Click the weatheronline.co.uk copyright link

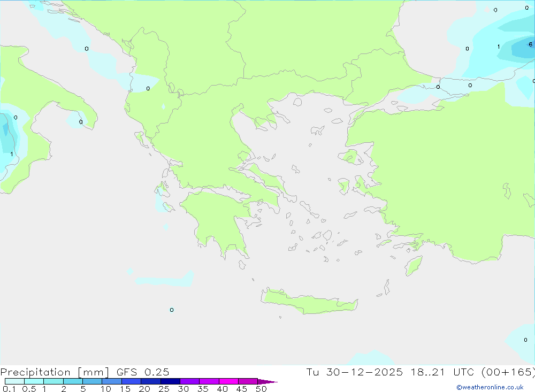tap(490, 387)
